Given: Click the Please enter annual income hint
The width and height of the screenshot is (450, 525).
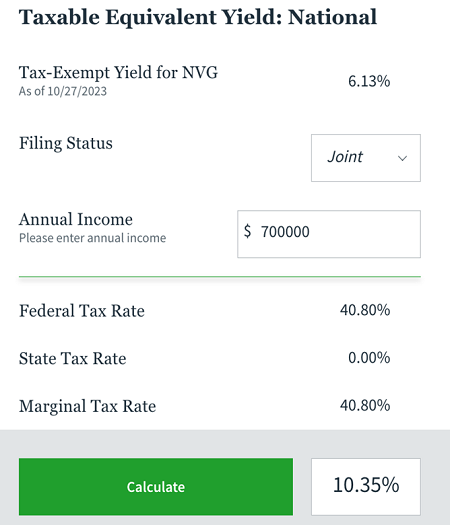Looking at the screenshot, I should coord(92,238).
